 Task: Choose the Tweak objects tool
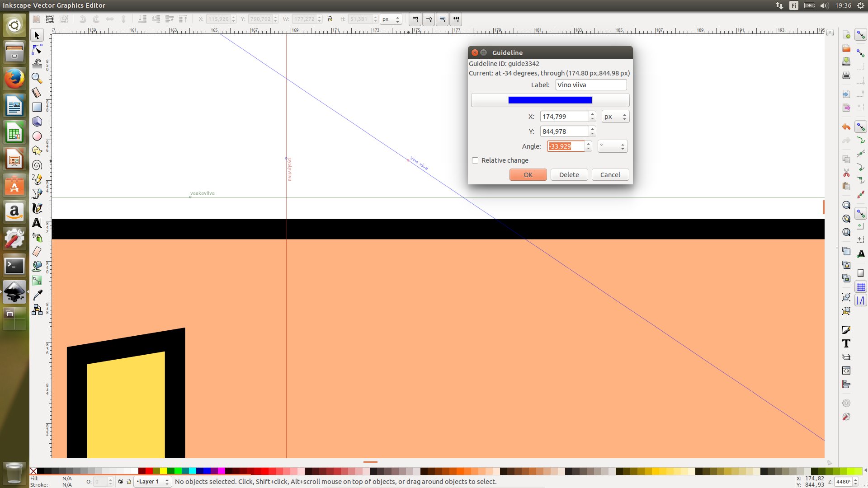37,64
